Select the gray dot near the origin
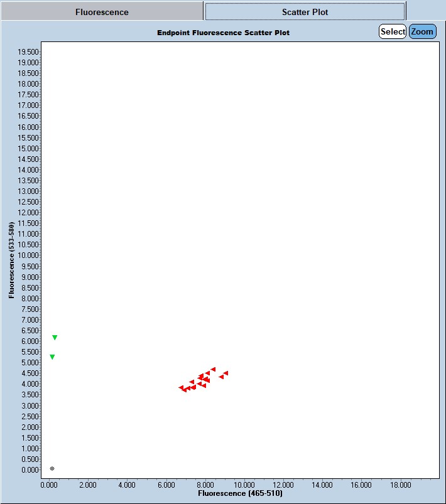Image resolution: width=446 pixels, height=504 pixels. point(52,468)
